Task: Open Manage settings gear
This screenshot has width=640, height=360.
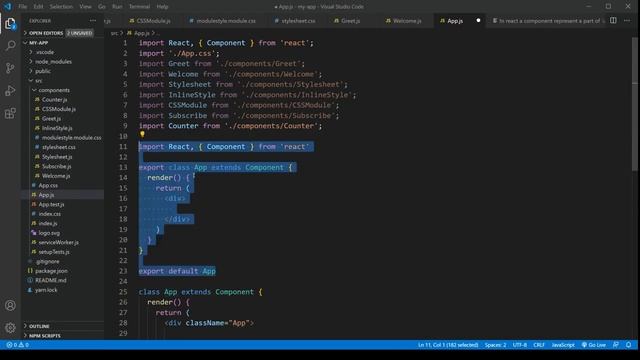Action: pyautogui.click(x=10, y=327)
